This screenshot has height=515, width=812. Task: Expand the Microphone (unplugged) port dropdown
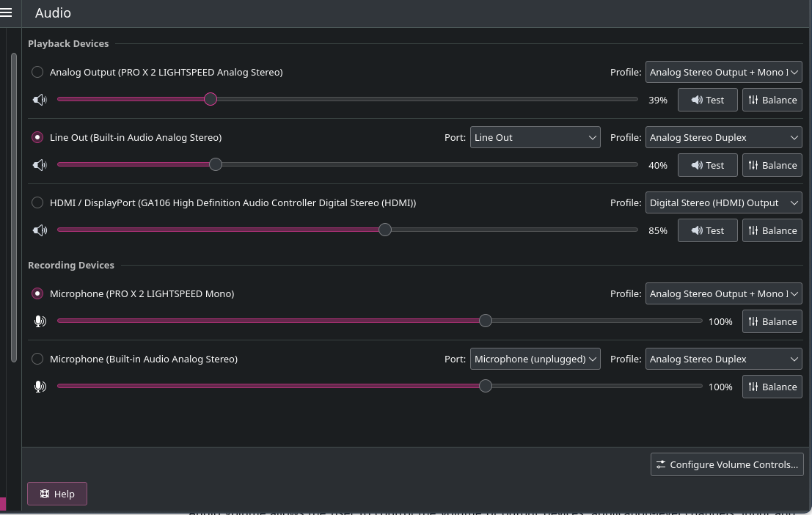pyautogui.click(x=535, y=359)
